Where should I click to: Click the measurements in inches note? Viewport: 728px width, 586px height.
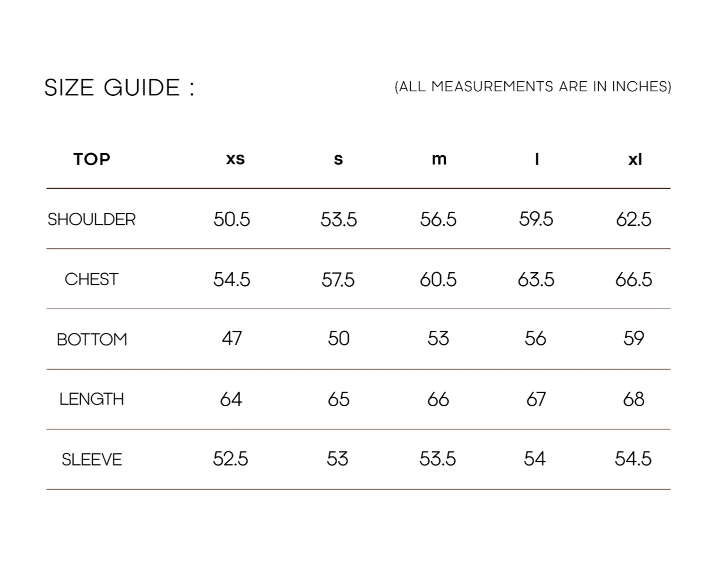pyautogui.click(x=533, y=86)
